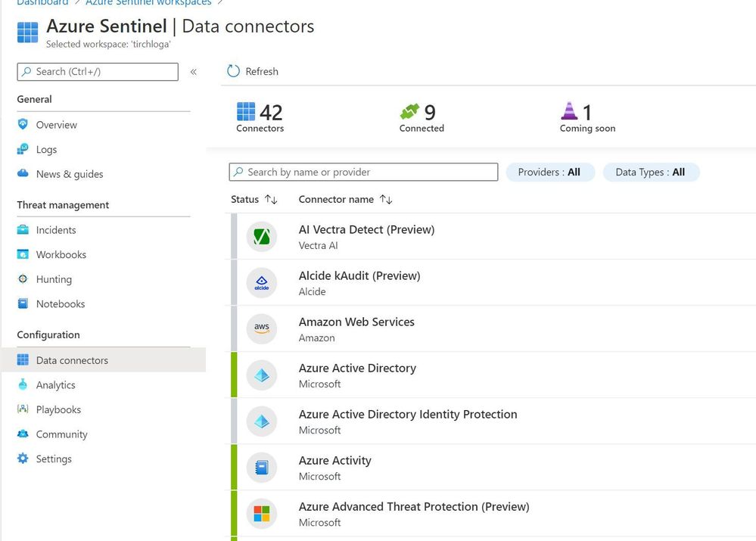Click the Azure Active Directory connector icon

262,375
